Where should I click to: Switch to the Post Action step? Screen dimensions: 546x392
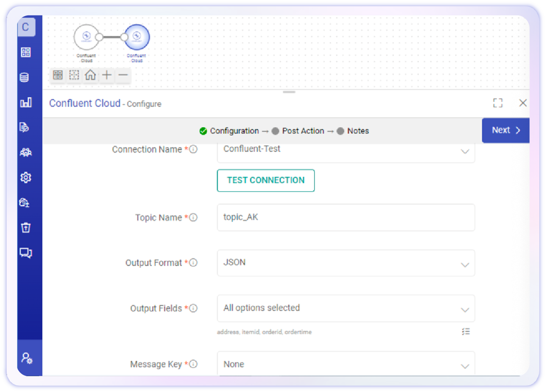(303, 130)
